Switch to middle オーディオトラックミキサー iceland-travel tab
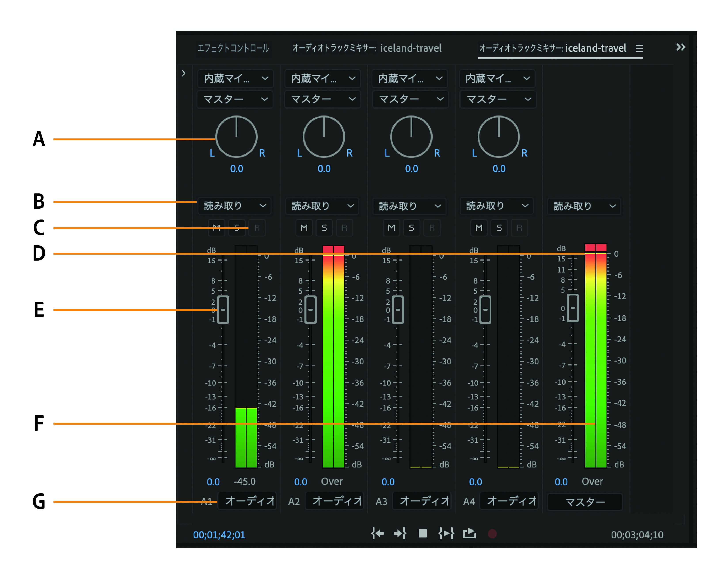The width and height of the screenshot is (728, 579). click(x=367, y=48)
